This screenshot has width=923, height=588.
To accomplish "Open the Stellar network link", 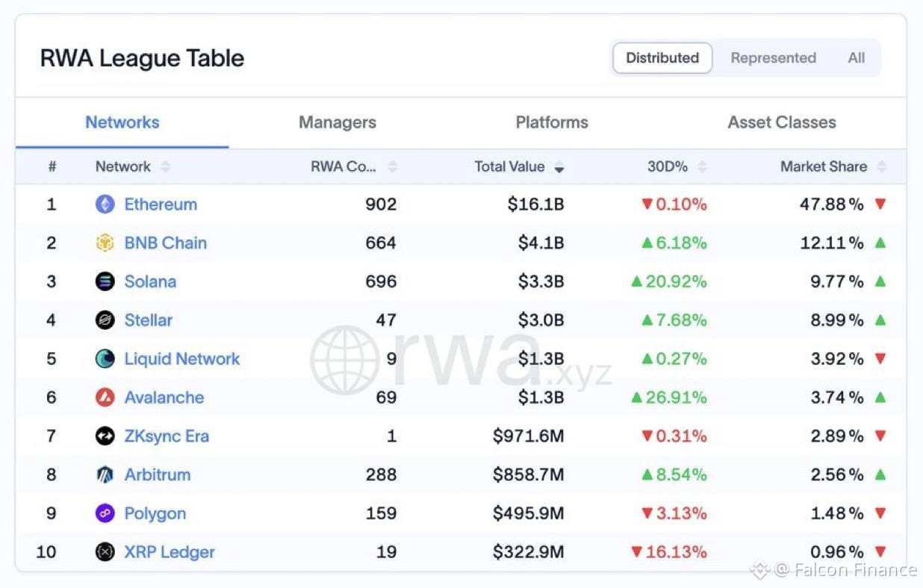I will coord(149,320).
